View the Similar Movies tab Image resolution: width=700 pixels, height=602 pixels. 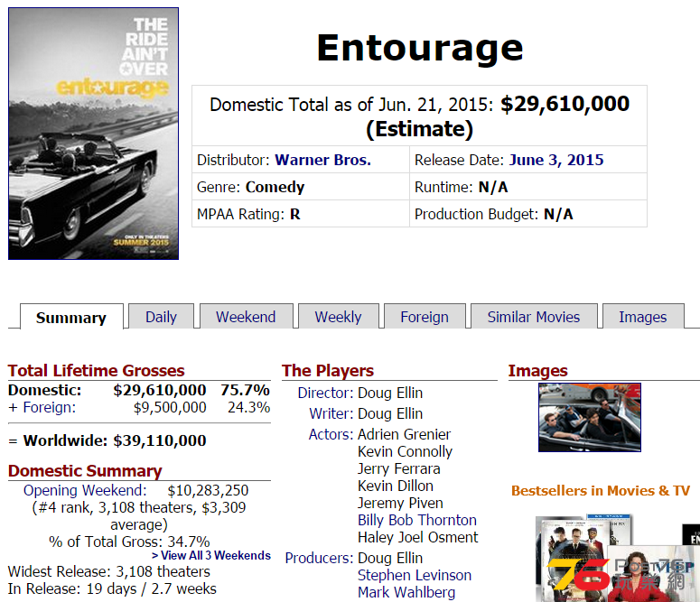click(534, 317)
